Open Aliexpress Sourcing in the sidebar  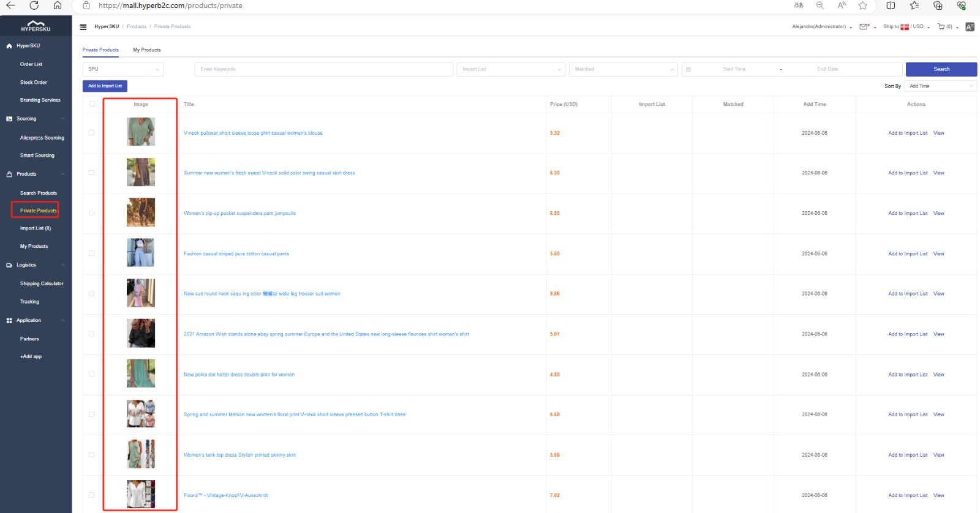click(42, 138)
